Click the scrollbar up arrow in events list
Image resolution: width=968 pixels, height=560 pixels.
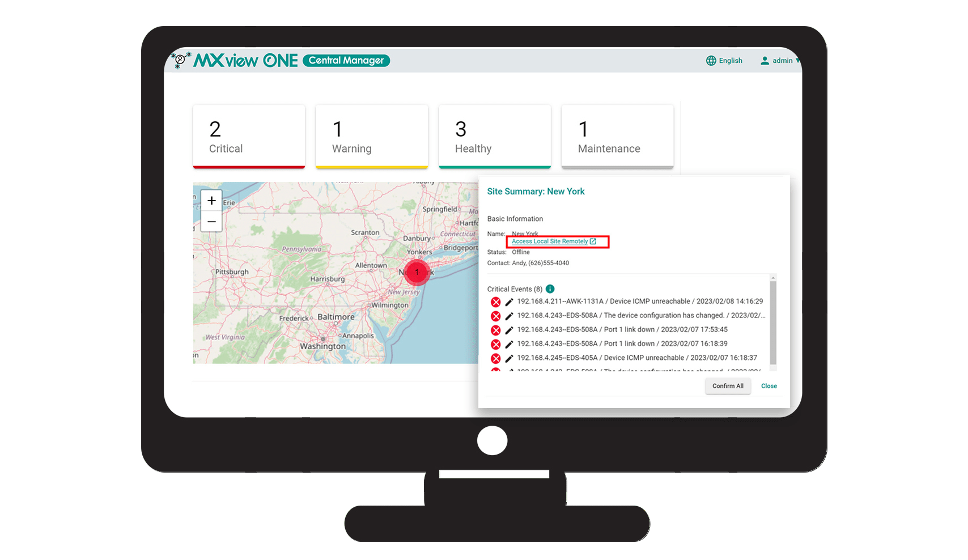(x=773, y=278)
